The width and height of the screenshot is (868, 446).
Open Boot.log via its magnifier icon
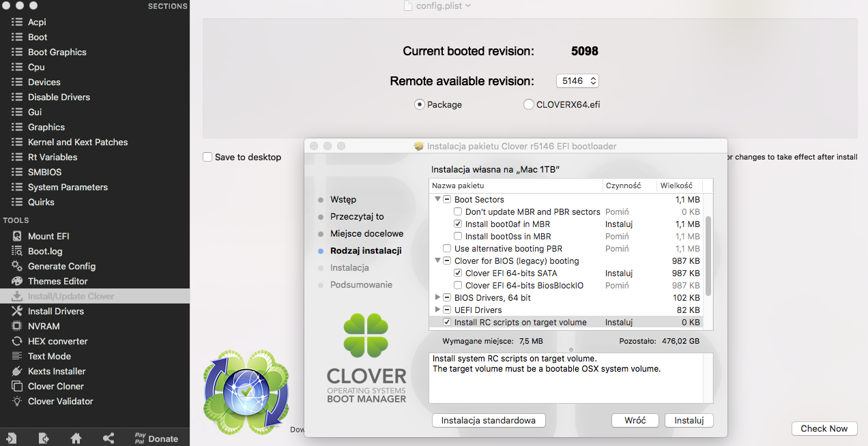tap(17, 251)
